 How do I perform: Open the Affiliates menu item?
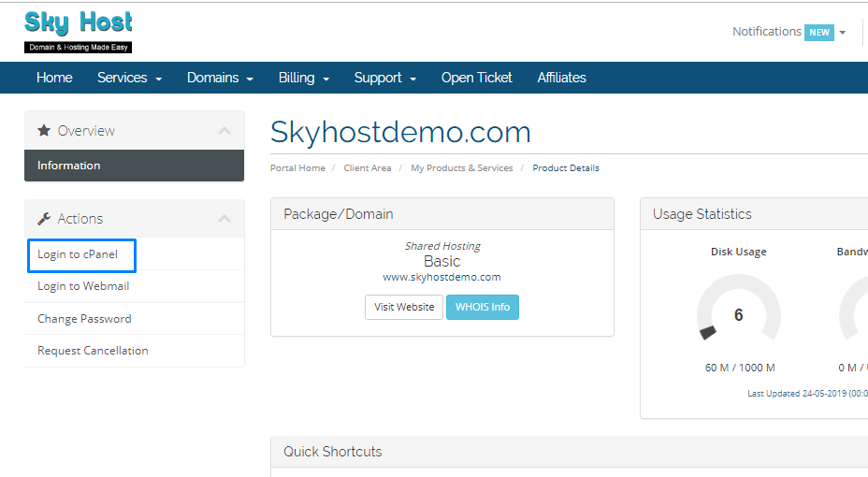click(x=561, y=78)
